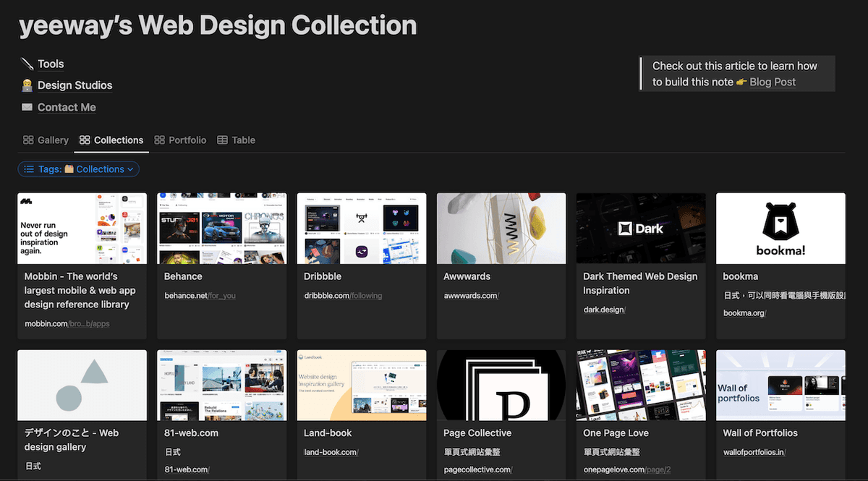
Task: Open the Tools page link
Action: (x=51, y=64)
